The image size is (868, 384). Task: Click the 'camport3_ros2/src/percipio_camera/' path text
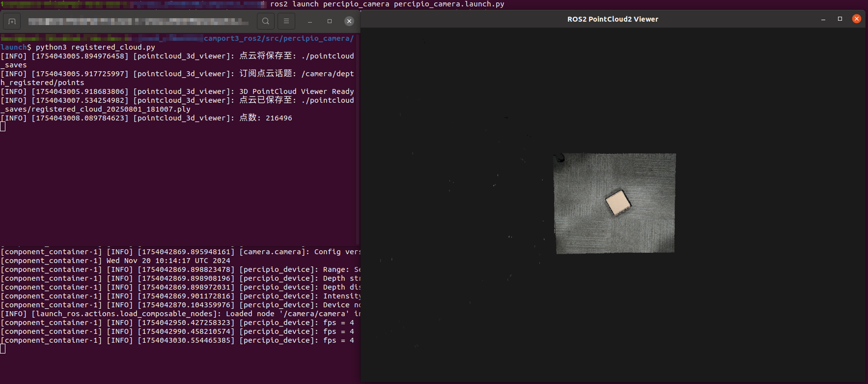coord(279,38)
